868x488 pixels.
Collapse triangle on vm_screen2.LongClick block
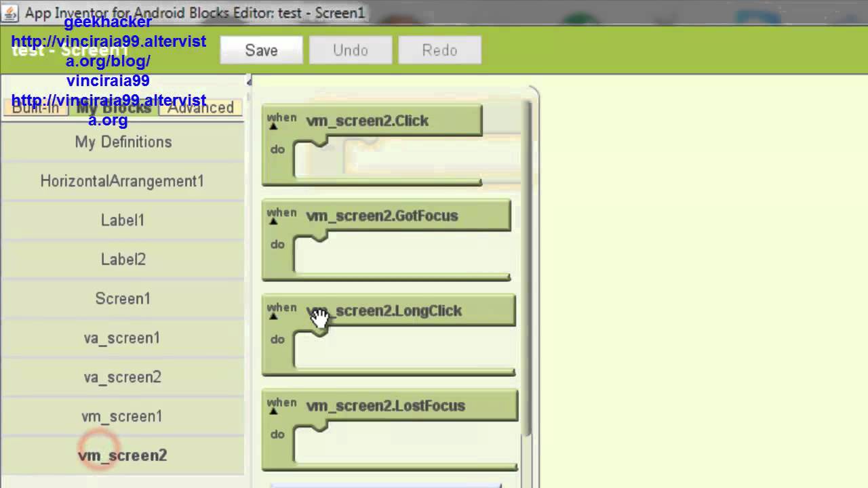click(273, 317)
